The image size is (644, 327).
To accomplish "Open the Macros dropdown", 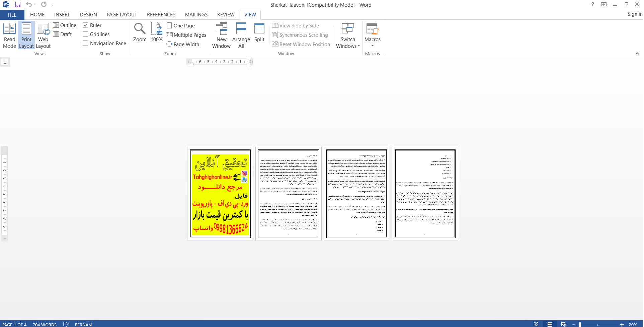I will (372, 35).
